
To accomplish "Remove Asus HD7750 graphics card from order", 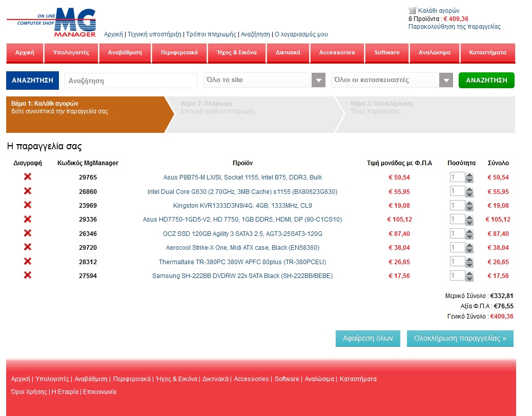I will click(28, 219).
